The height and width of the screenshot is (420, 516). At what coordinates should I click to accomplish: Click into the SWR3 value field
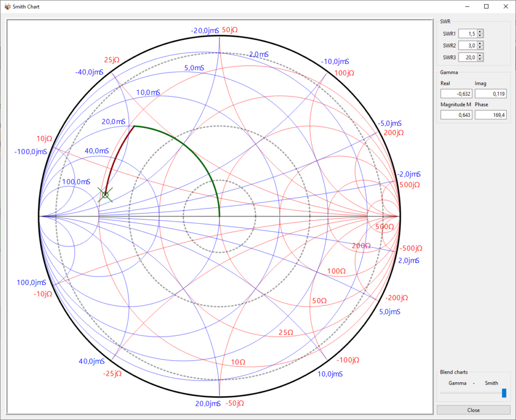click(468, 57)
